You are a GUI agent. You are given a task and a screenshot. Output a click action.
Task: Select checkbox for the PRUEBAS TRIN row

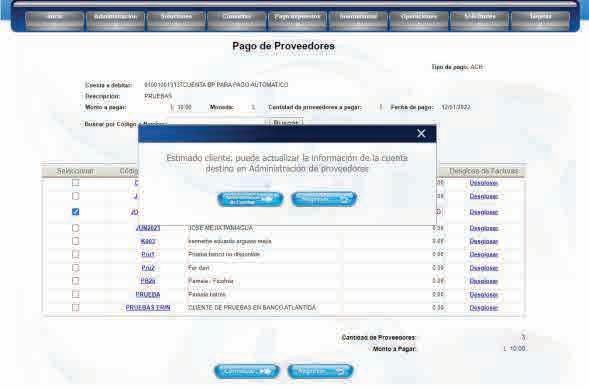coord(76,308)
